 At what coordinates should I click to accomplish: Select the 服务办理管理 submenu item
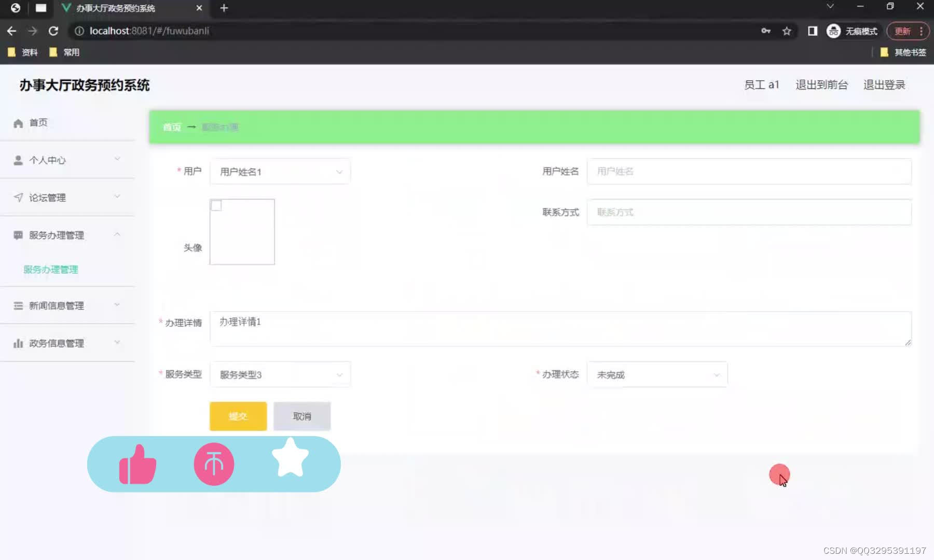pos(51,270)
